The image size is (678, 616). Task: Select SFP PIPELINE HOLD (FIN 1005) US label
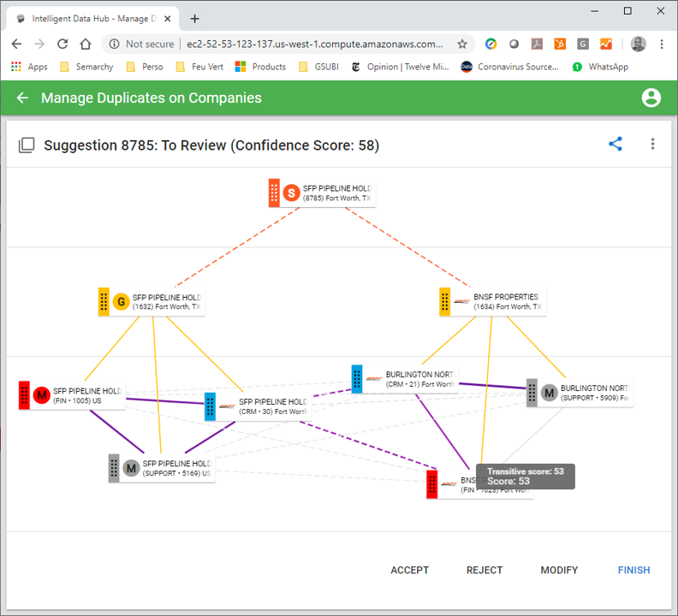tap(87, 395)
